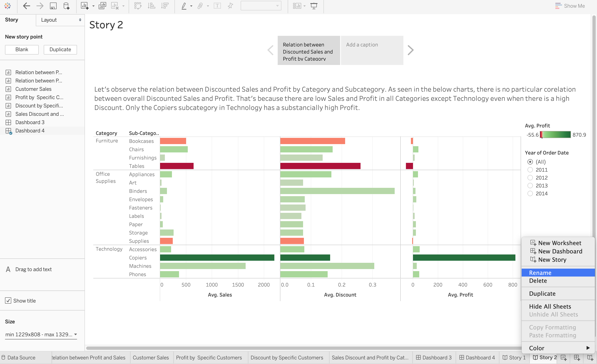Click the Highlight pen tool icon

(x=184, y=6)
